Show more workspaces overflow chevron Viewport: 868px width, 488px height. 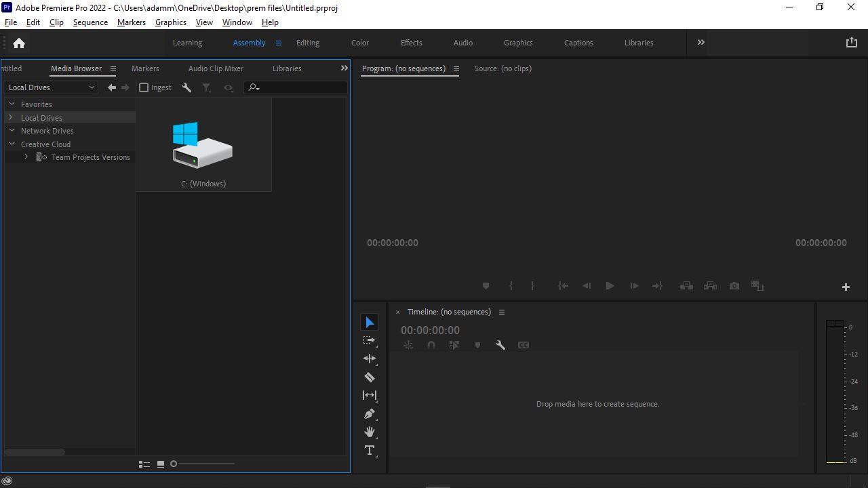(701, 43)
